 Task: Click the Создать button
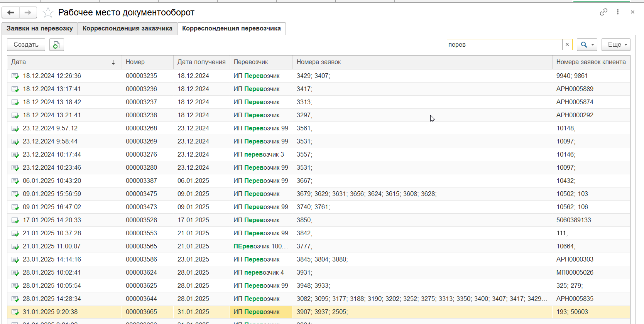coord(26,45)
